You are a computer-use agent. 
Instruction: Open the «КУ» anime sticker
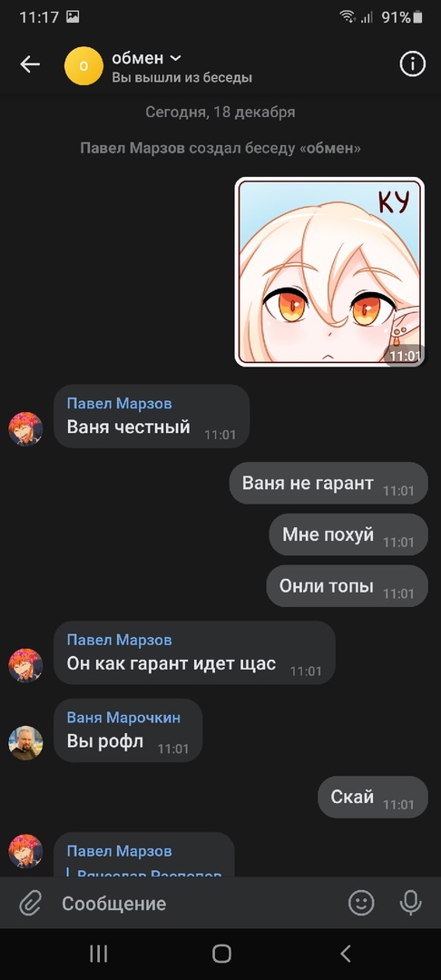pyautogui.click(x=329, y=271)
